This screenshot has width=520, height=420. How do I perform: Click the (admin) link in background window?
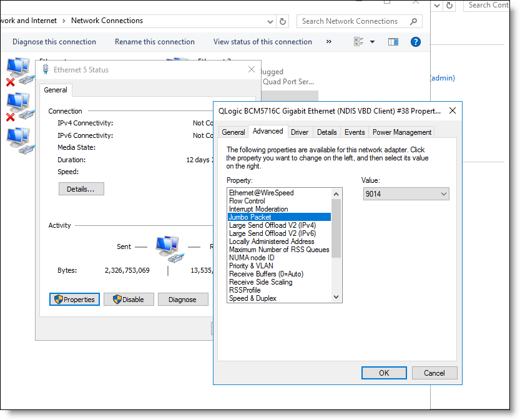tap(443, 78)
